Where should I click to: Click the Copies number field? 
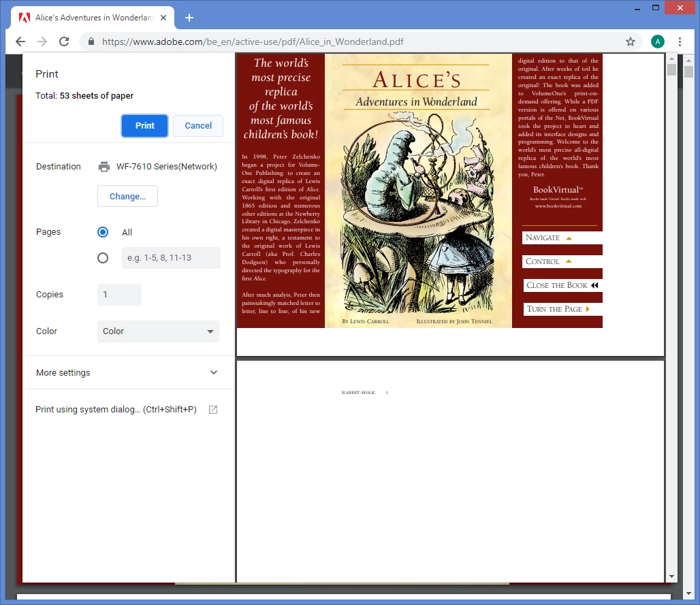point(119,295)
